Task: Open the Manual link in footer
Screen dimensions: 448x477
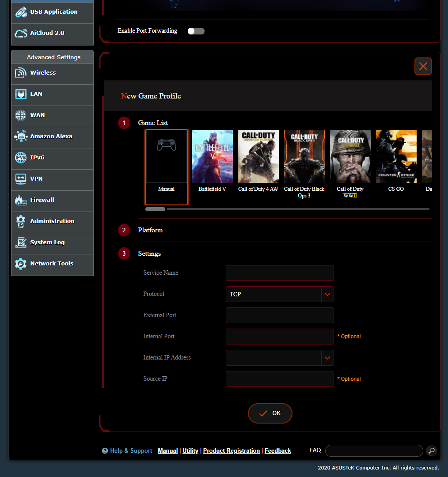Action: coord(168,450)
